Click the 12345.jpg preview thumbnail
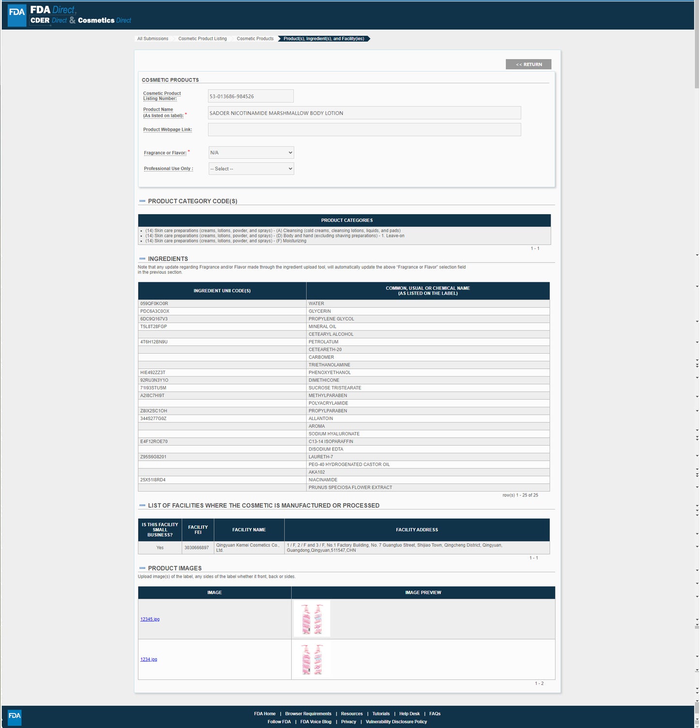The height and width of the screenshot is (728, 700). pos(312,619)
